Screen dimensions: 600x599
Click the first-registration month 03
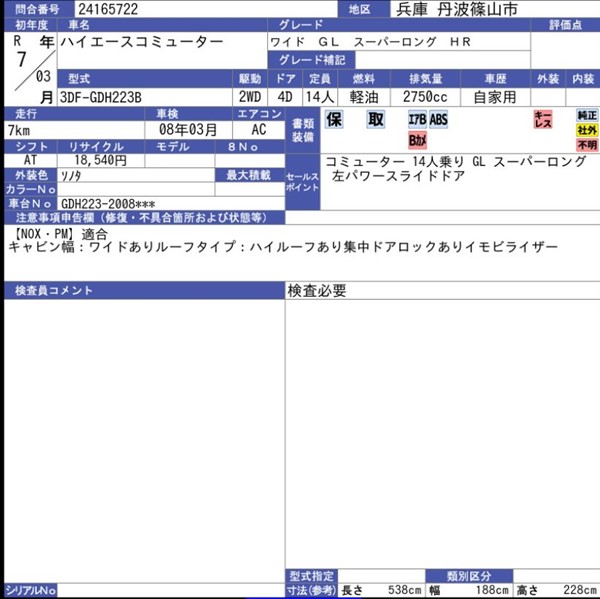43,77
